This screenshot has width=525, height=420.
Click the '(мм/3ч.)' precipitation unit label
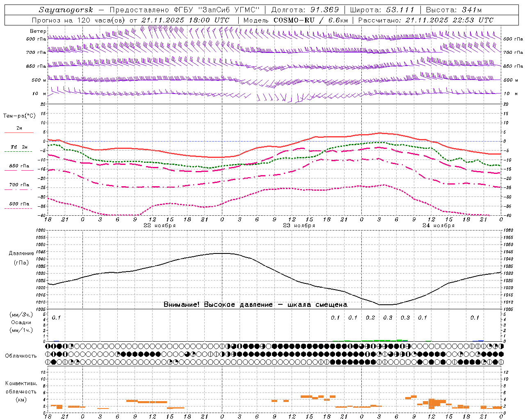21,315
